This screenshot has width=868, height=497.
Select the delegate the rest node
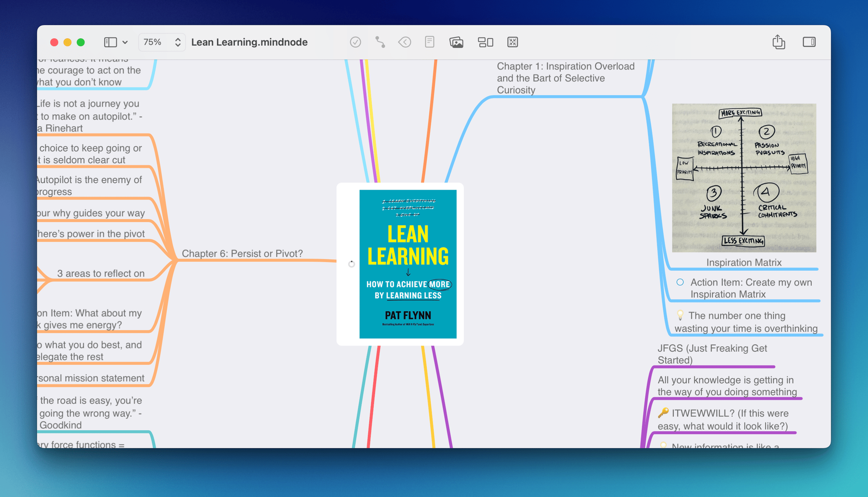(89, 351)
